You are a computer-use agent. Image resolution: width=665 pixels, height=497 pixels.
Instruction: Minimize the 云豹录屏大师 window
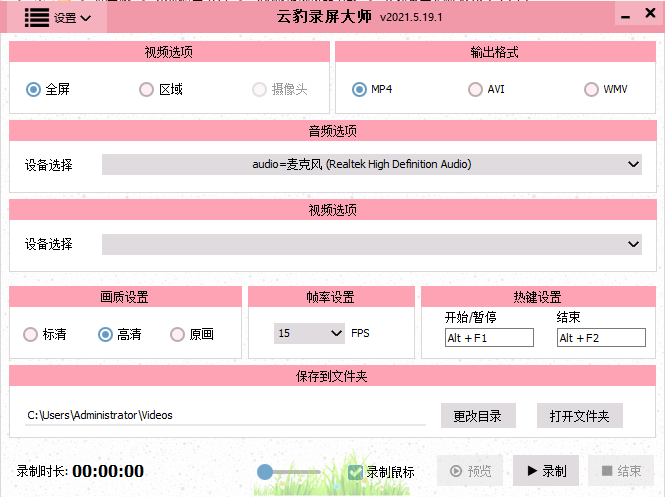625,16
